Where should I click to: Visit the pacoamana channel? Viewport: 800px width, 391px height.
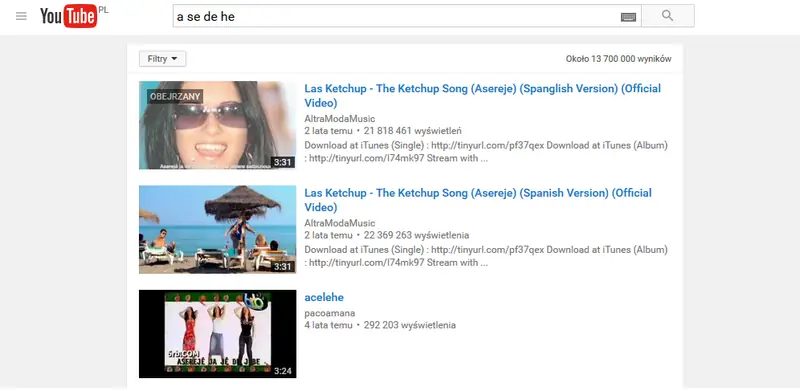pos(330,313)
